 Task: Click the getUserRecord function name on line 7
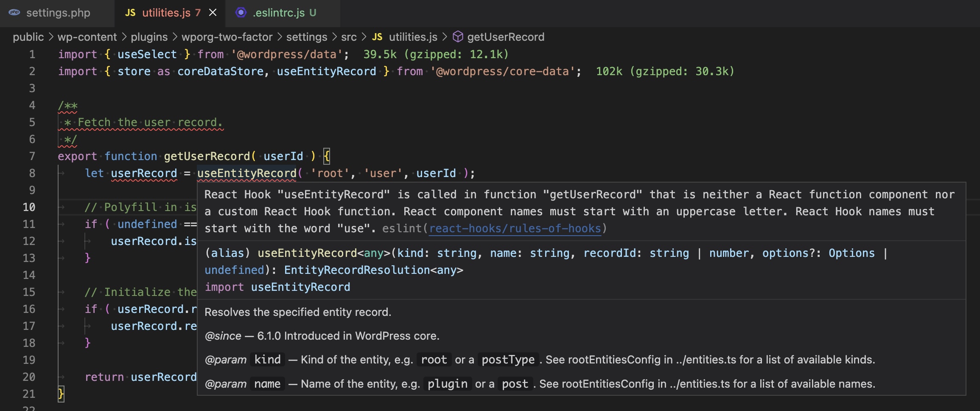click(x=207, y=156)
